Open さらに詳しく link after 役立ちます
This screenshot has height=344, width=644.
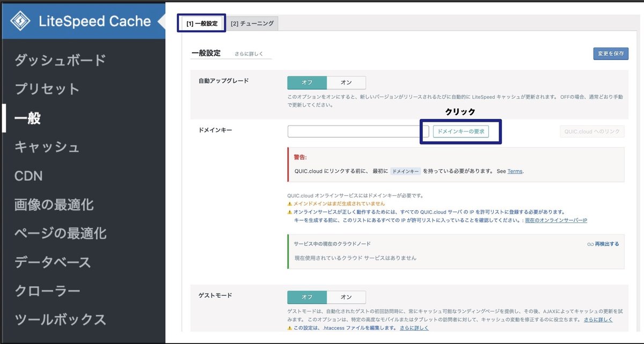[x=598, y=320]
